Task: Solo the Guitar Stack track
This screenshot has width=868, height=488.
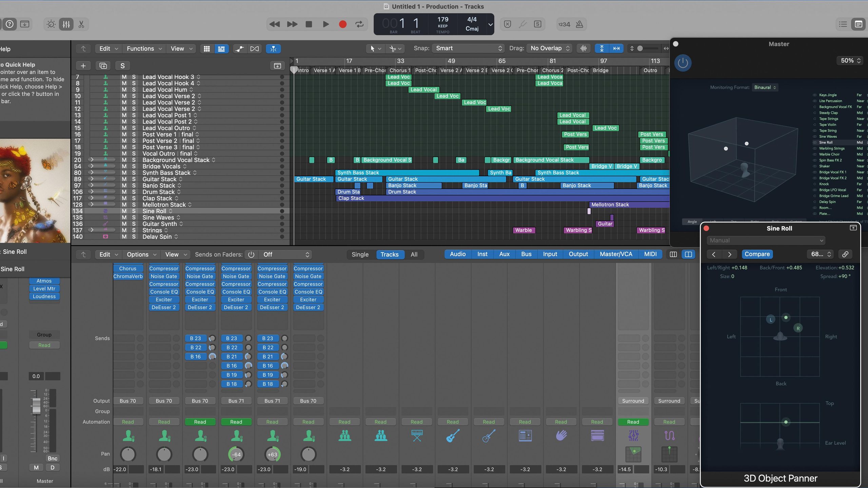Action: [x=134, y=179]
